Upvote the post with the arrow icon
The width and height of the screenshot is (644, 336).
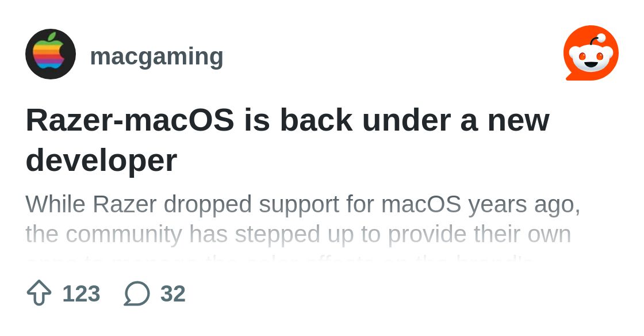[x=39, y=293]
